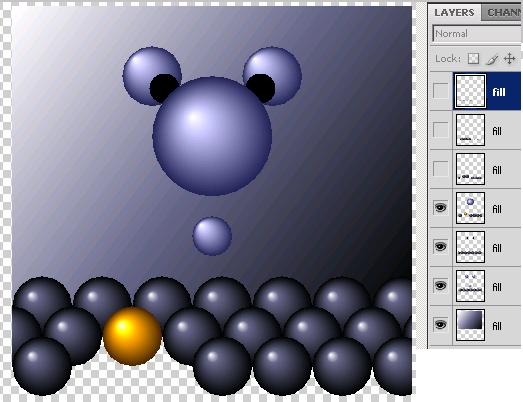Image resolution: width=523 pixels, height=402 pixels.
Task: Lock transparent pixels using the checkerboard icon
Action: tap(473, 59)
